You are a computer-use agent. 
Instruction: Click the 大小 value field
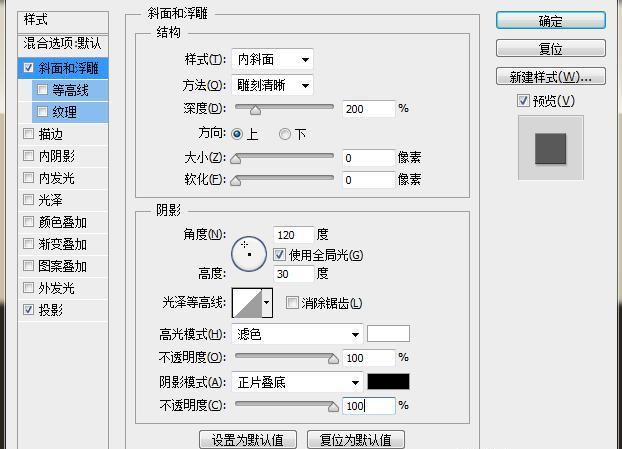[x=369, y=158]
